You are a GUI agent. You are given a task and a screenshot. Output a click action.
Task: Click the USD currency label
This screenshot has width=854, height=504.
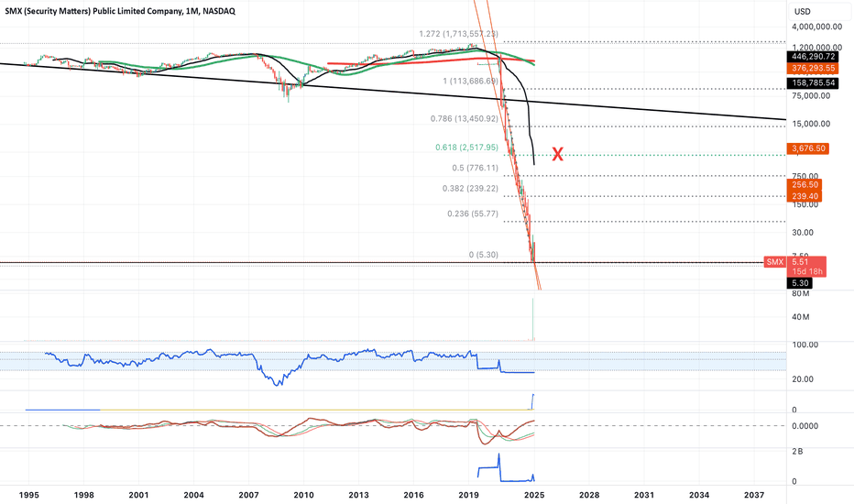point(803,11)
